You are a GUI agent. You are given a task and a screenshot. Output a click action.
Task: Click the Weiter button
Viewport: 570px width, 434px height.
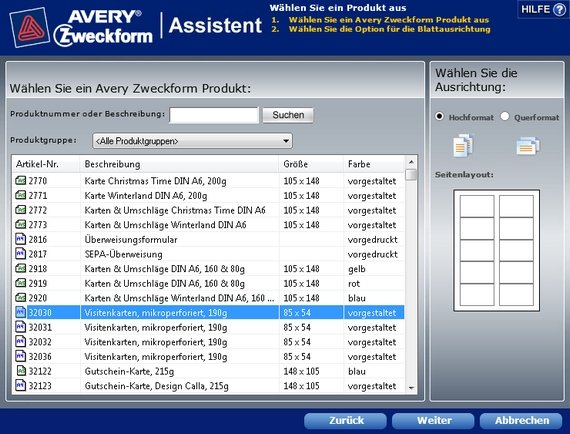pos(433,421)
